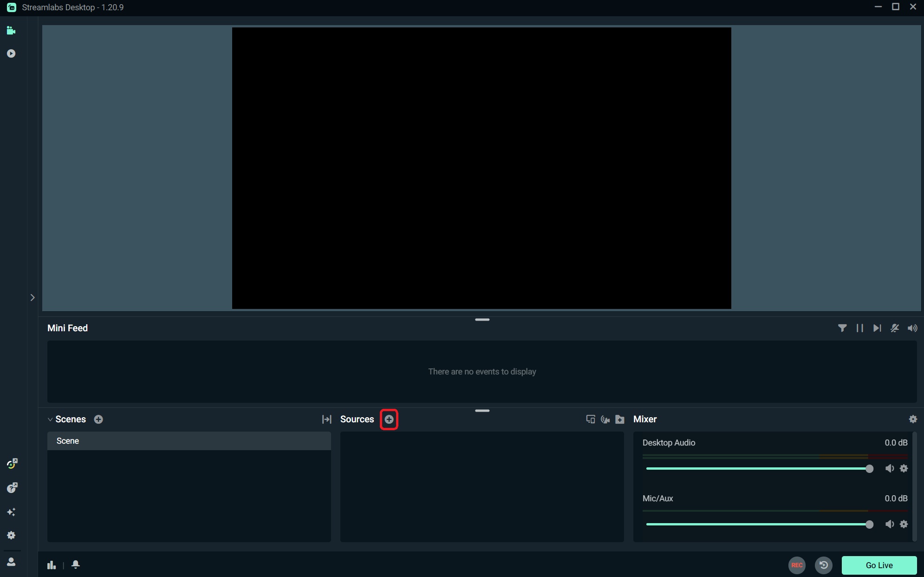Add a new source with plus icon
Screen dimensions: 924x577
tap(389, 420)
